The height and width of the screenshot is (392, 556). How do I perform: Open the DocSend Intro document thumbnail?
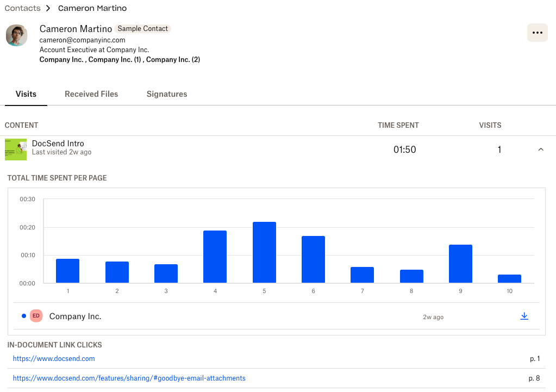(x=16, y=150)
